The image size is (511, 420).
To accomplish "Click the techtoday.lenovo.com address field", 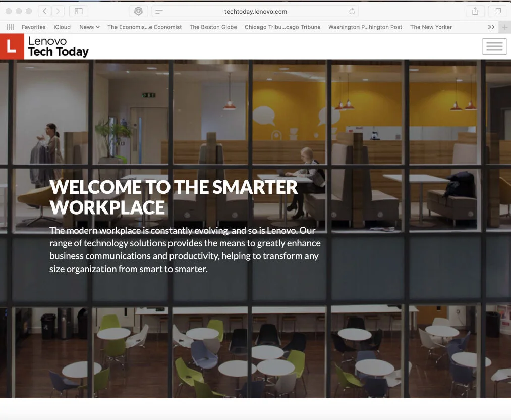I will point(255,11).
